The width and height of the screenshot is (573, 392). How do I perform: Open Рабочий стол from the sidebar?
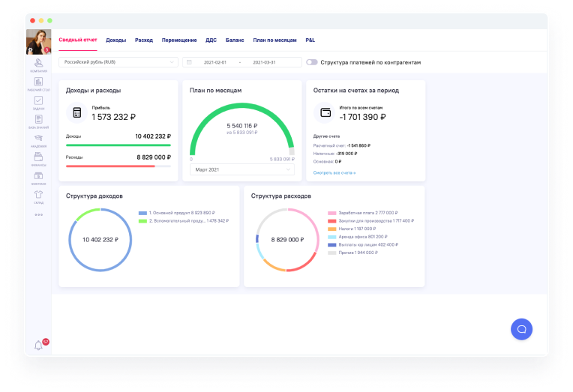(x=38, y=84)
